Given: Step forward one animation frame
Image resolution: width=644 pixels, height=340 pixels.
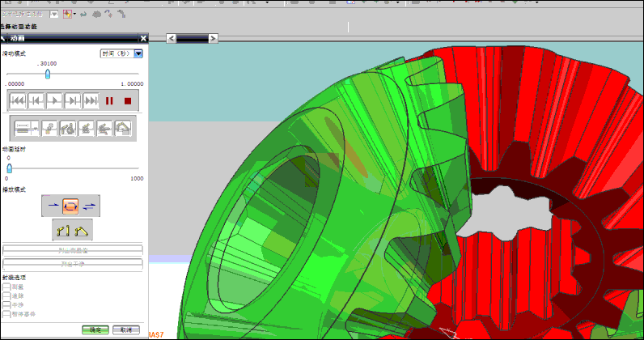Looking at the screenshot, I should pos(73,100).
